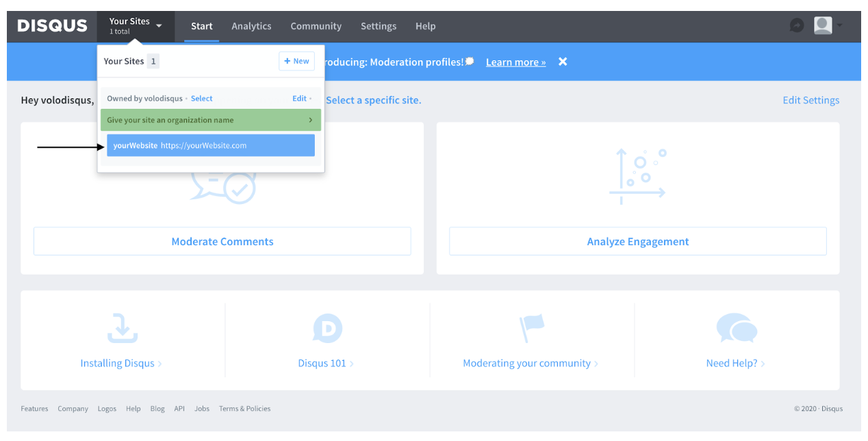Click the Installing Disqus download icon
Image resolution: width=868 pixels, height=441 pixels.
click(x=123, y=329)
